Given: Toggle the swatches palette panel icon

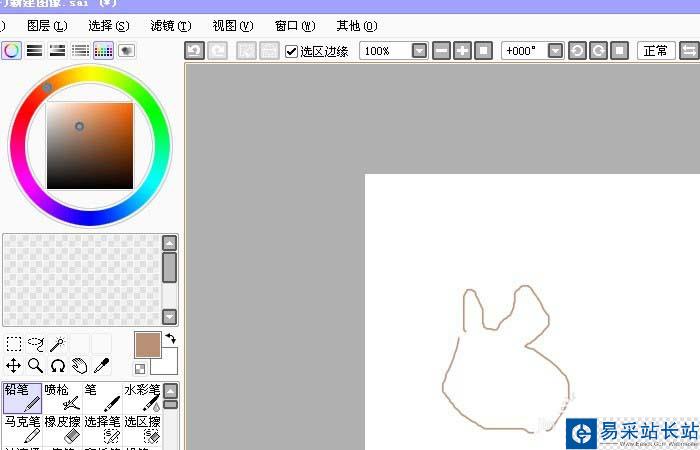Looking at the screenshot, I should [103, 50].
